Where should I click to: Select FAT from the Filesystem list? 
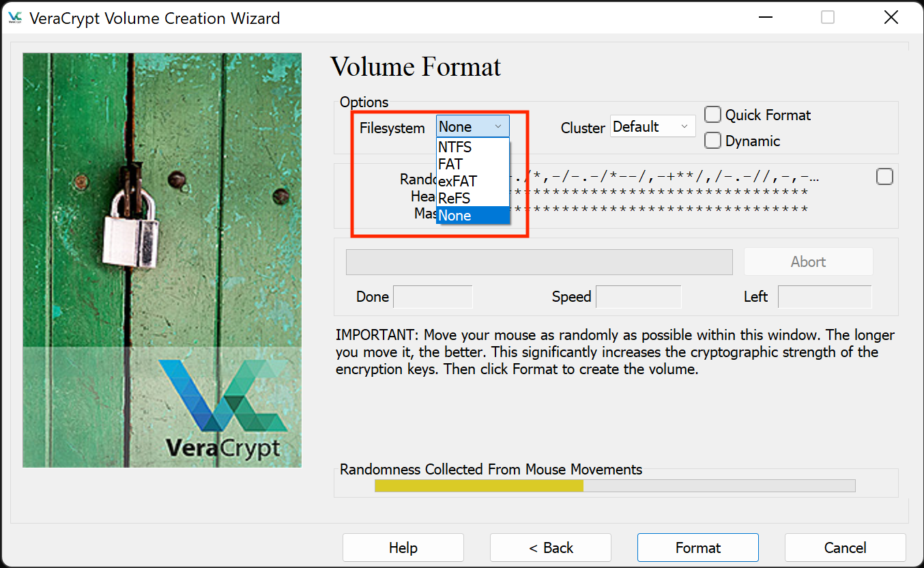450,164
